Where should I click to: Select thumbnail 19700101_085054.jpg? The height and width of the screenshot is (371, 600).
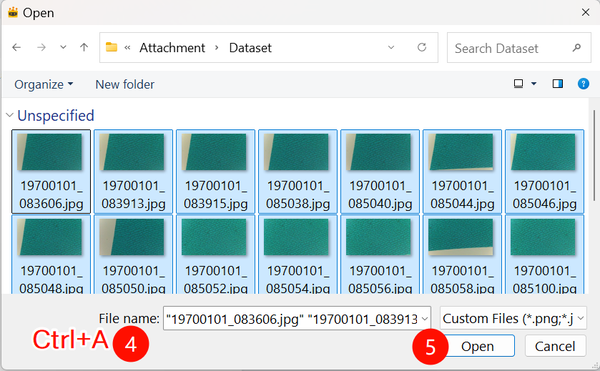click(x=298, y=254)
